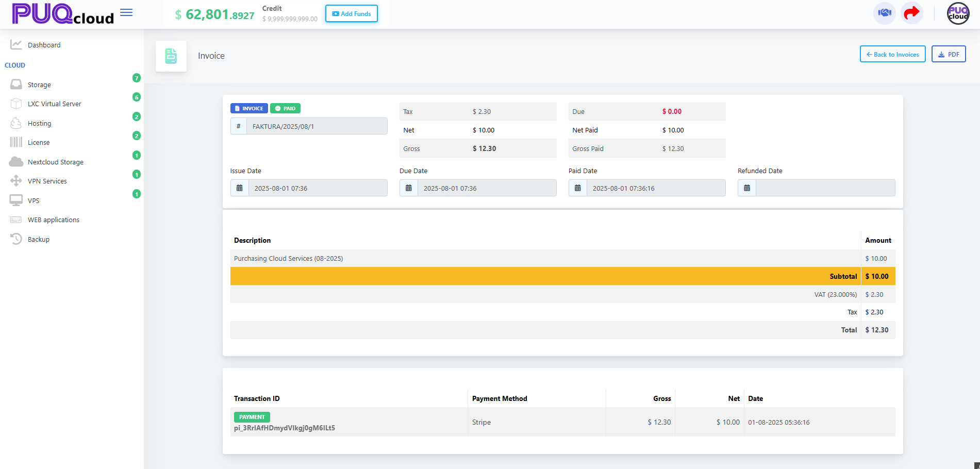
Task: Click the Due Date field
Action: point(487,188)
